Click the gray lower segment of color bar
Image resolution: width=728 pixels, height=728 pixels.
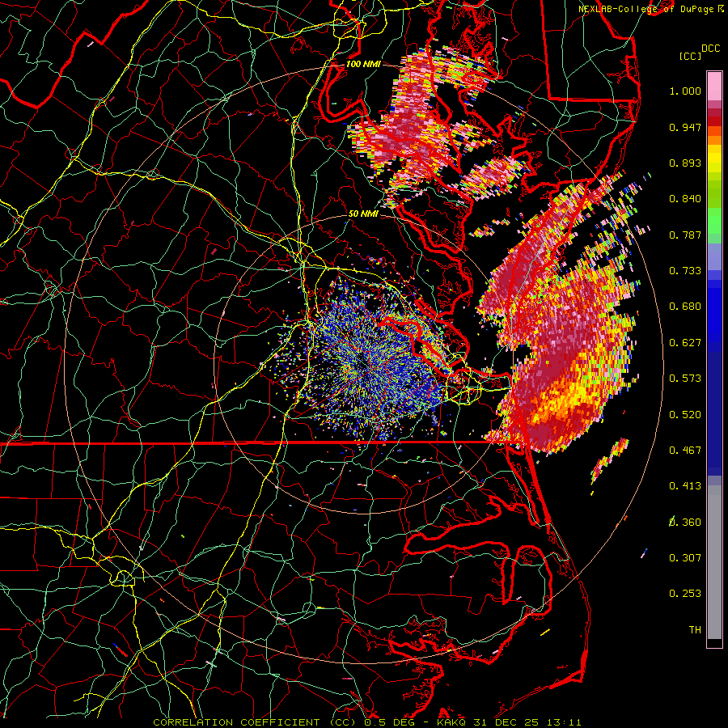(714, 562)
